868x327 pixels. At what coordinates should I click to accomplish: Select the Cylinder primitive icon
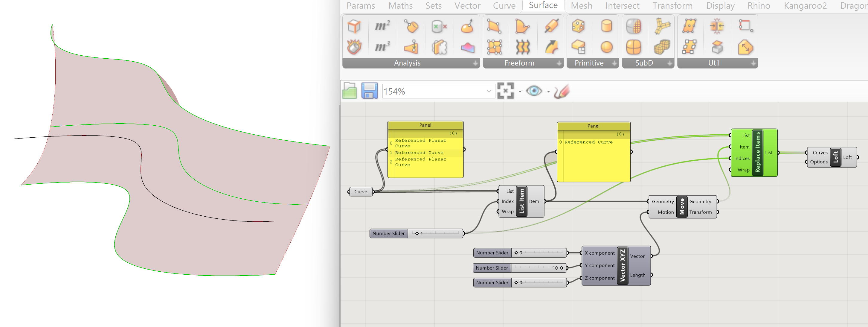(606, 26)
